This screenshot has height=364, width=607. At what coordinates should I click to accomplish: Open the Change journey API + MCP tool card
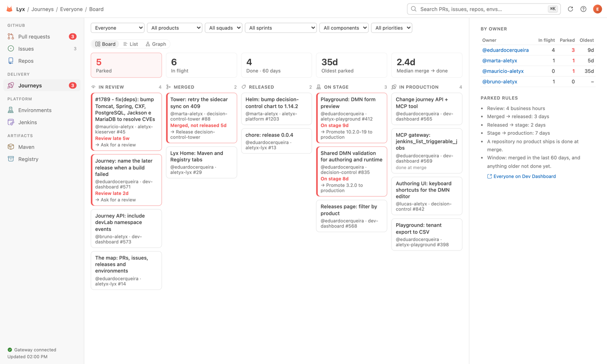[x=427, y=109]
